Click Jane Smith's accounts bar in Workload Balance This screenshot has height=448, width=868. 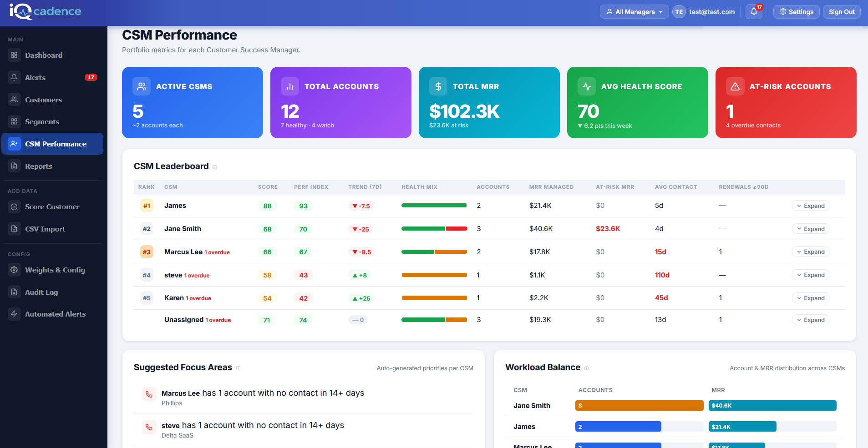(639, 405)
